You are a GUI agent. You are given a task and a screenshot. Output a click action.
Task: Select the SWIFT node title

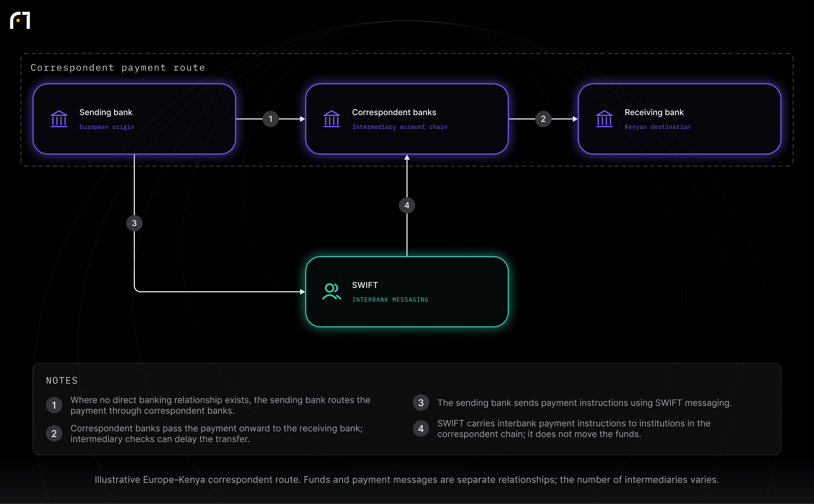(x=365, y=285)
